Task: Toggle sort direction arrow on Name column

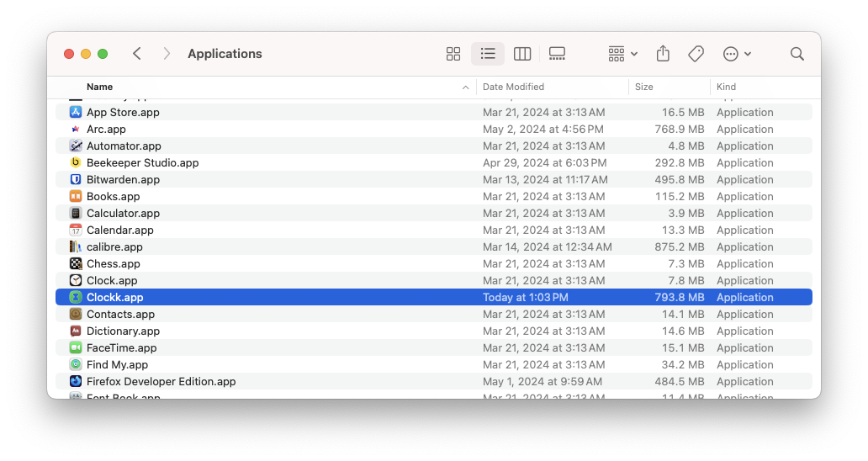Action: 466,87
